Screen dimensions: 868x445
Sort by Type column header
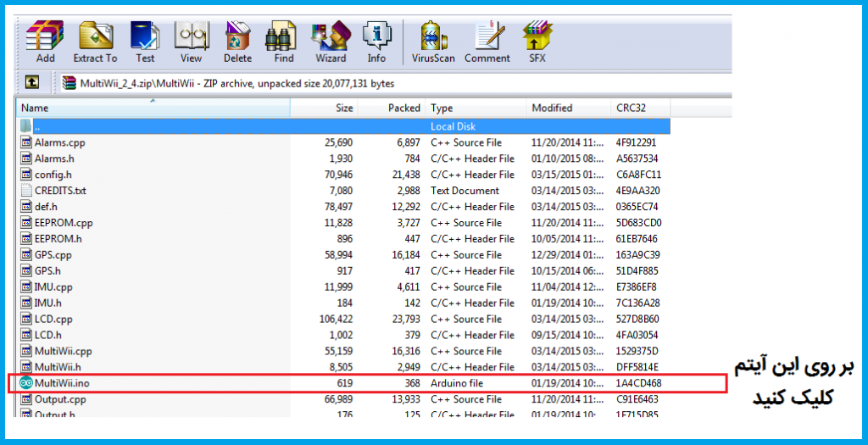pos(476,108)
